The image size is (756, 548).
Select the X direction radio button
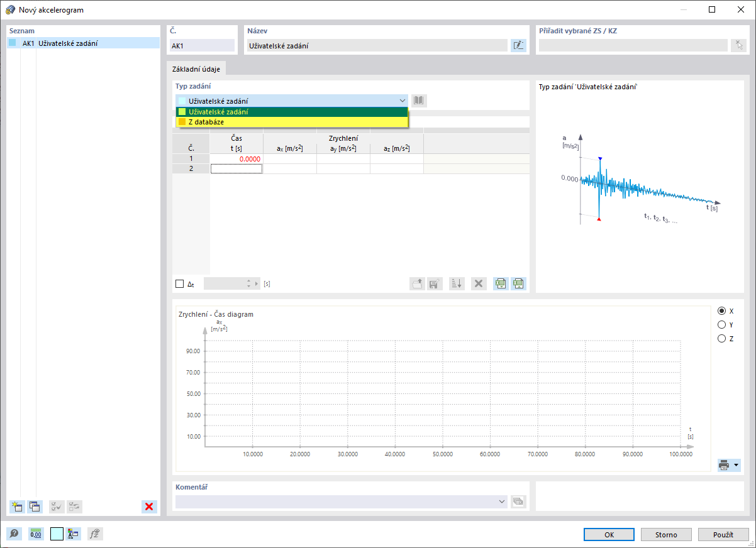(x=721, y=311)
